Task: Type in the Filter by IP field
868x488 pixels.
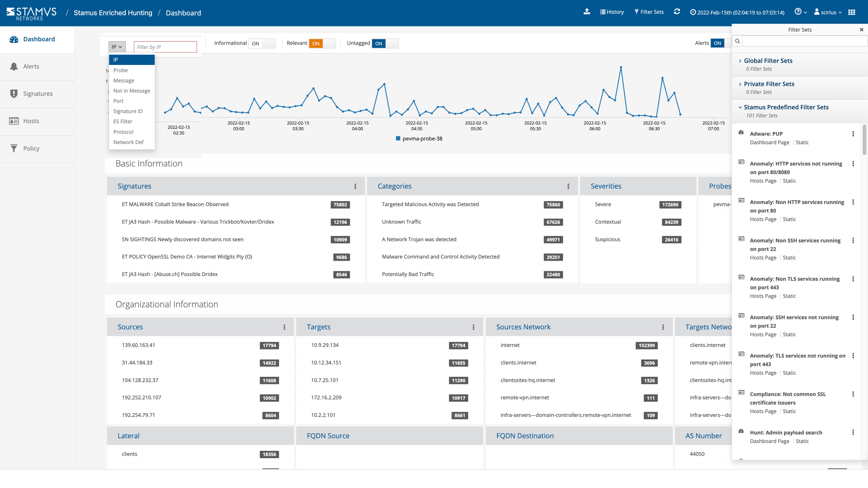Action: point(165,47)
